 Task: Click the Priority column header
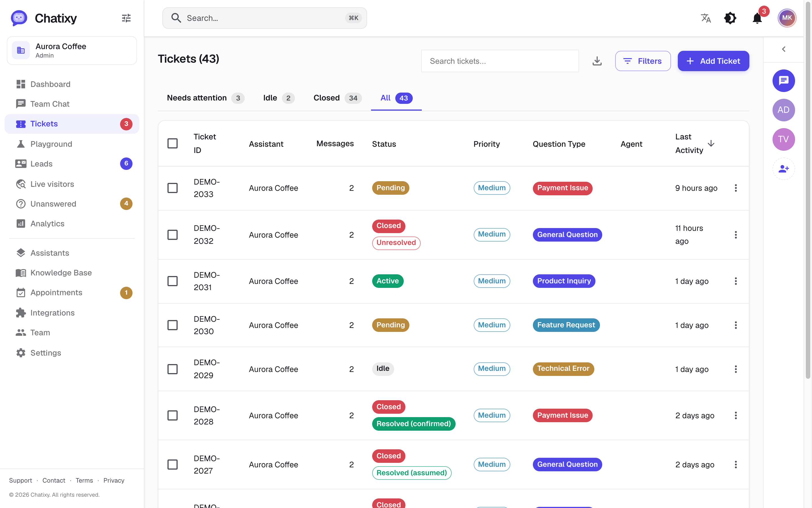pyautogui.click(x=487, y=144)
